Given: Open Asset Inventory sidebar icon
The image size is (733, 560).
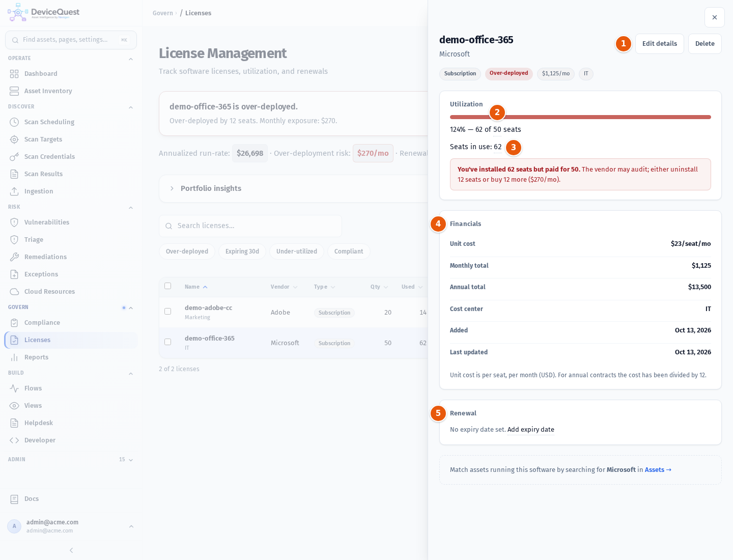Looking at the screenshot, I should click(14, 91).
